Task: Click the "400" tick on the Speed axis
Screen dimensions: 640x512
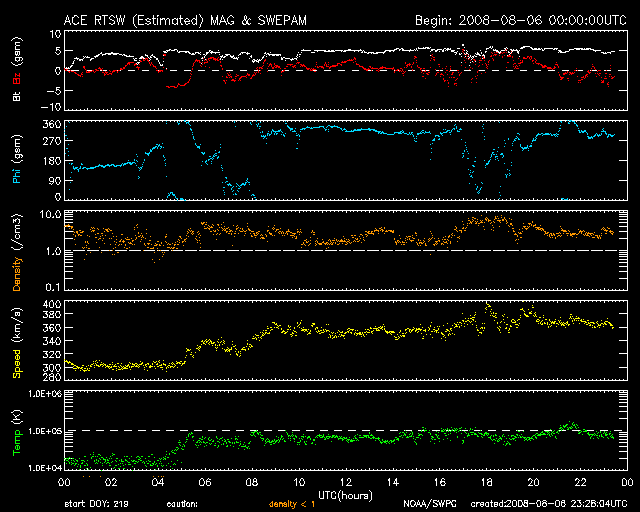Action: [x=52, y=305]
